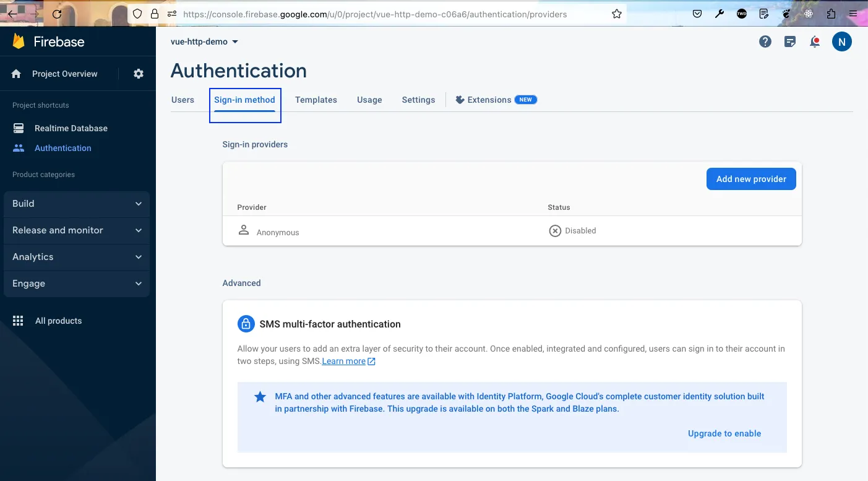Open the release notes icon in header

pos(790,42)
